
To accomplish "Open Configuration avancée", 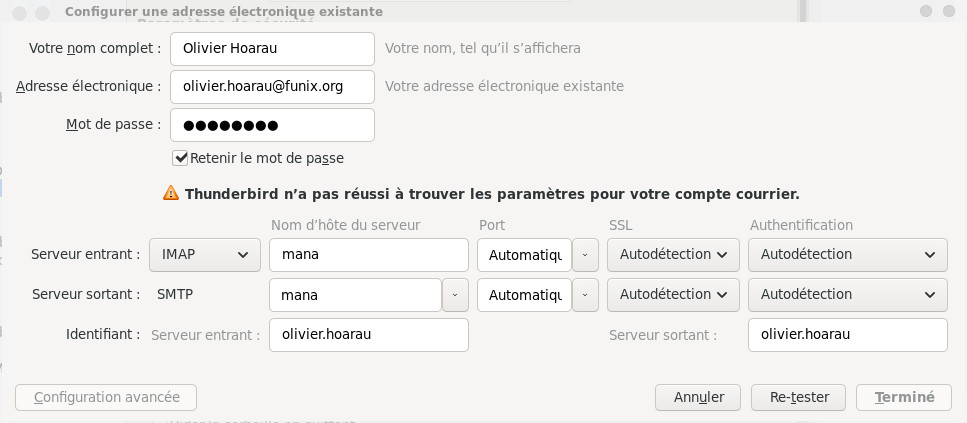I will (106, 397).
